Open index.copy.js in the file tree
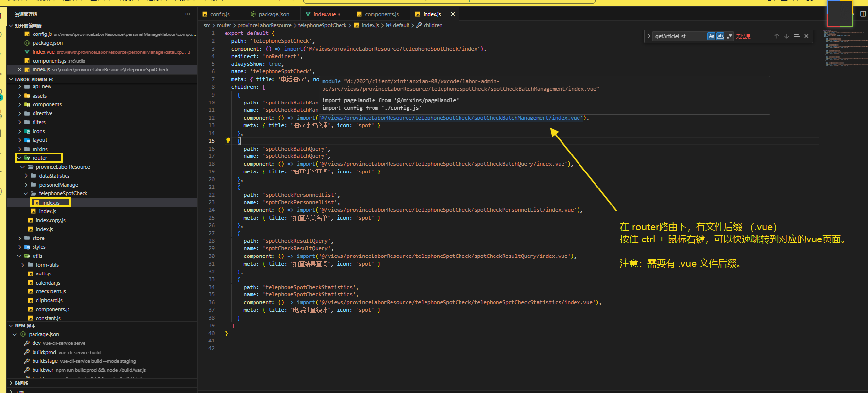 tap(51, 220)
